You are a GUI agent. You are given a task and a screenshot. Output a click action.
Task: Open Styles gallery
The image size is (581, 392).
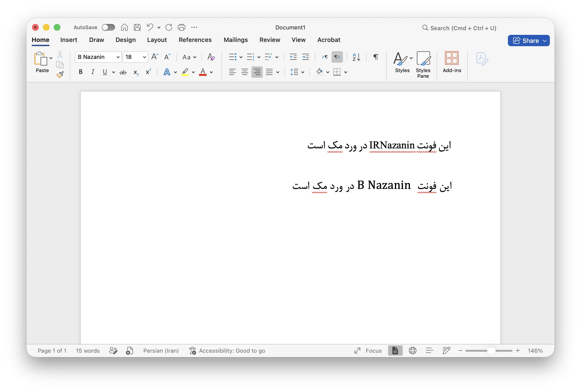[x=402, y=62]
